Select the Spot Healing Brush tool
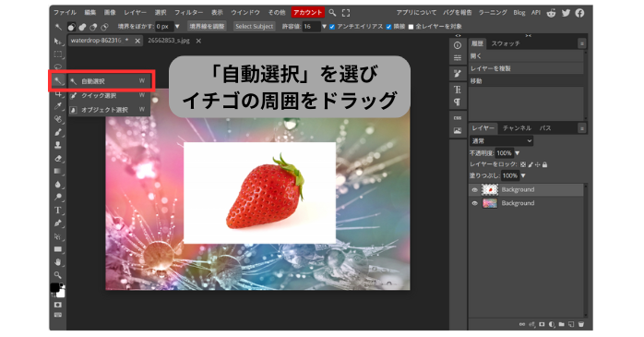The height and width of the screenshot is (337, 644). click(x=58, y=119)
